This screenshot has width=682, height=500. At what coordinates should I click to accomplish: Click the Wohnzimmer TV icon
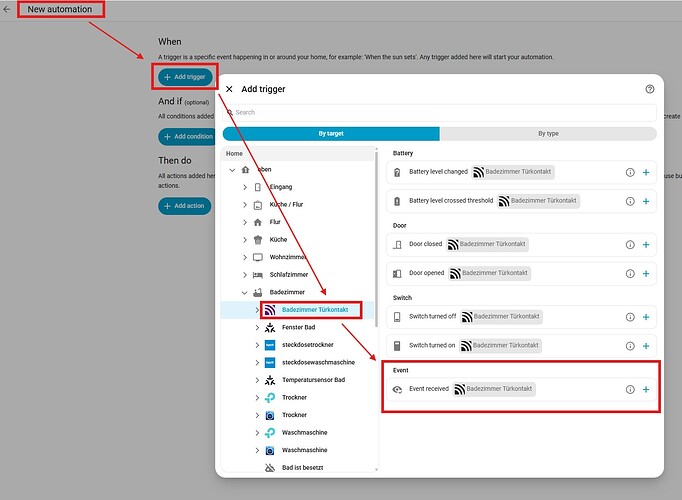click(258, 257)
